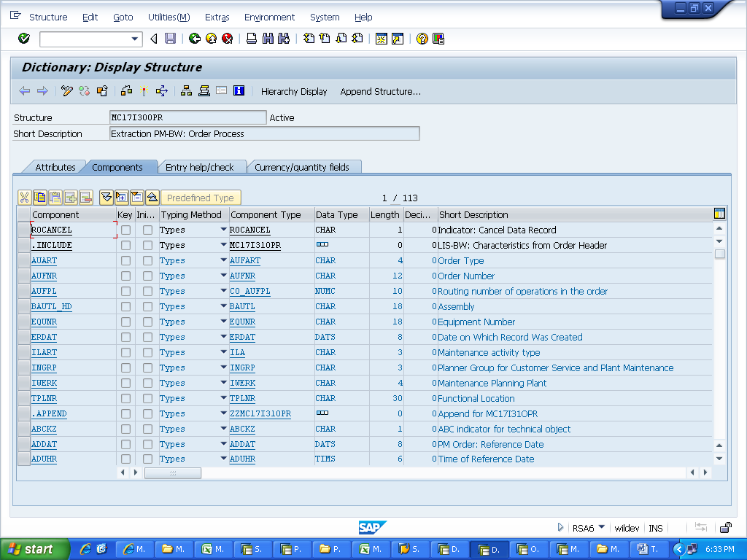This screenshot has width=747, height=560.
Task: Click the Print icon
Action: pos(252,39)
